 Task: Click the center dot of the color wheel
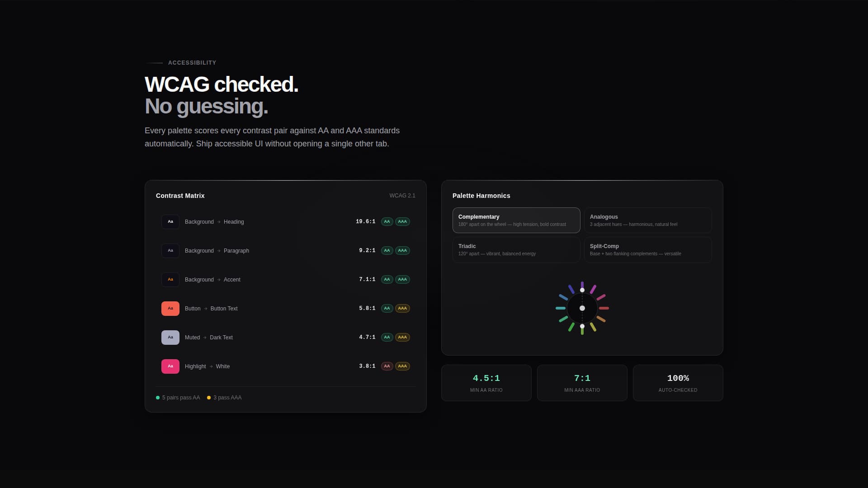tap(582, 308)
